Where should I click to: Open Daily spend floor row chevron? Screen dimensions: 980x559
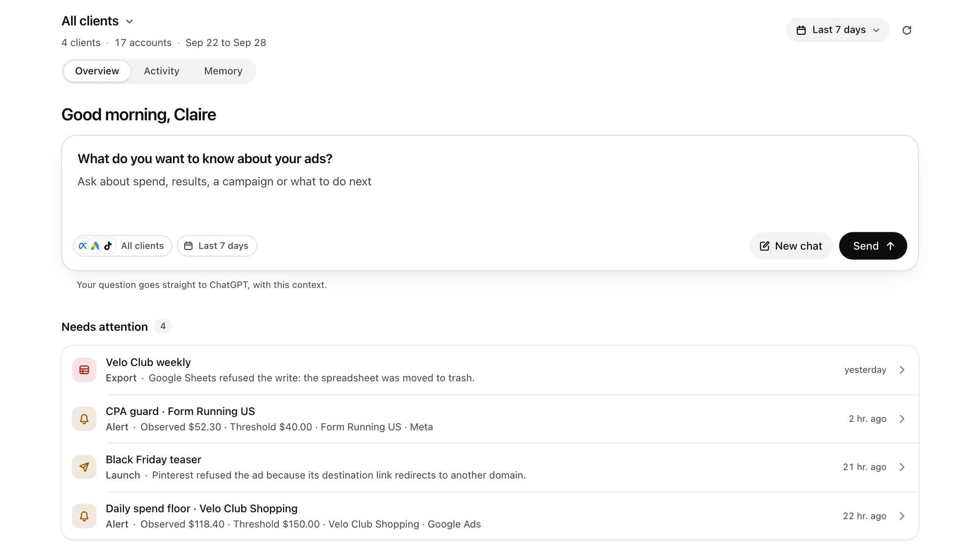tap(902, 516)
